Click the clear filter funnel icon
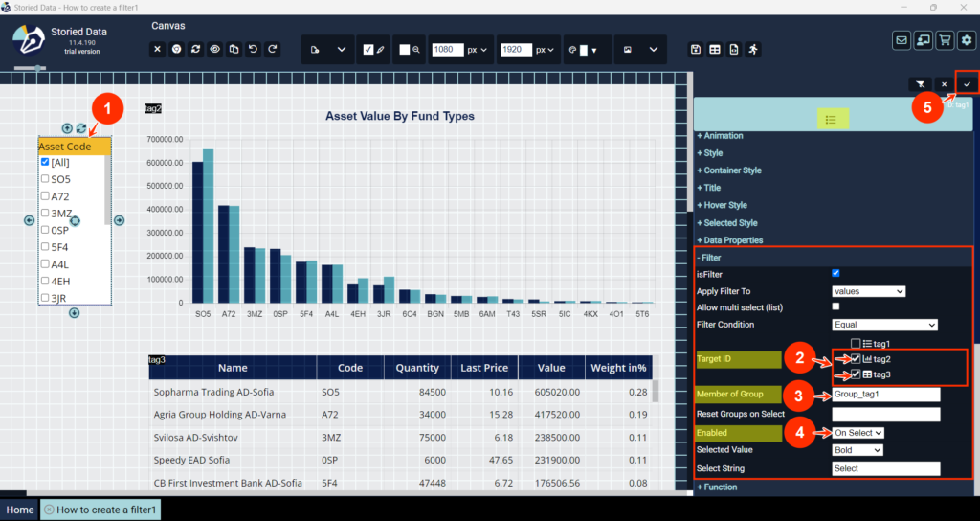This screenshot has width=980, height=521. [920, 84]
